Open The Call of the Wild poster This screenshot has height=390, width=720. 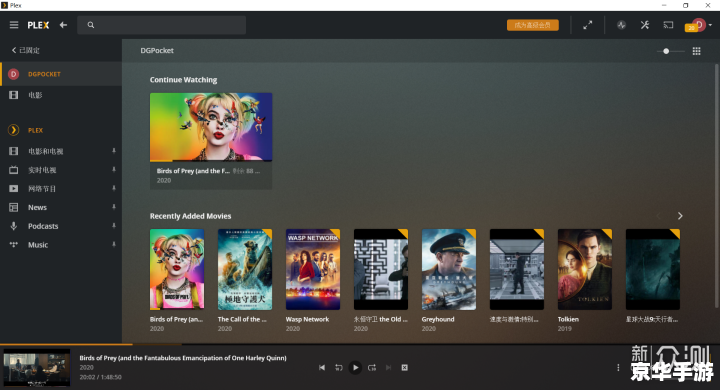tap(245, 269)
